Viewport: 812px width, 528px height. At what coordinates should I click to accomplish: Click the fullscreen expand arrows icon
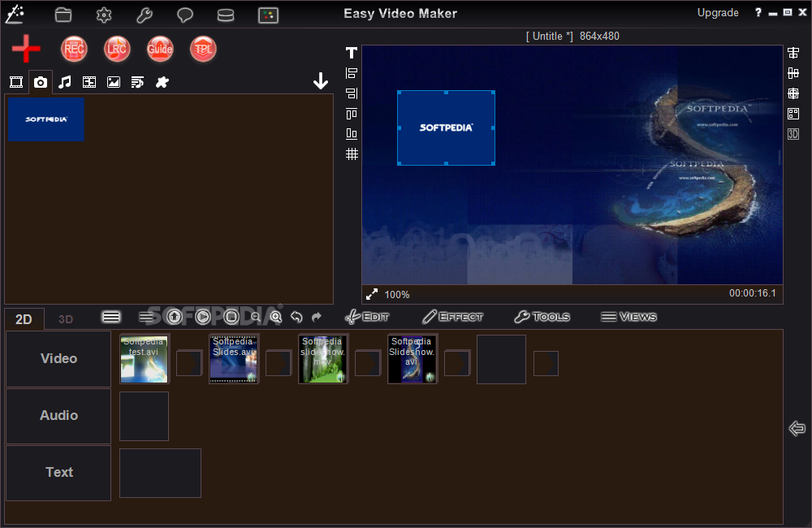point(372,294)
